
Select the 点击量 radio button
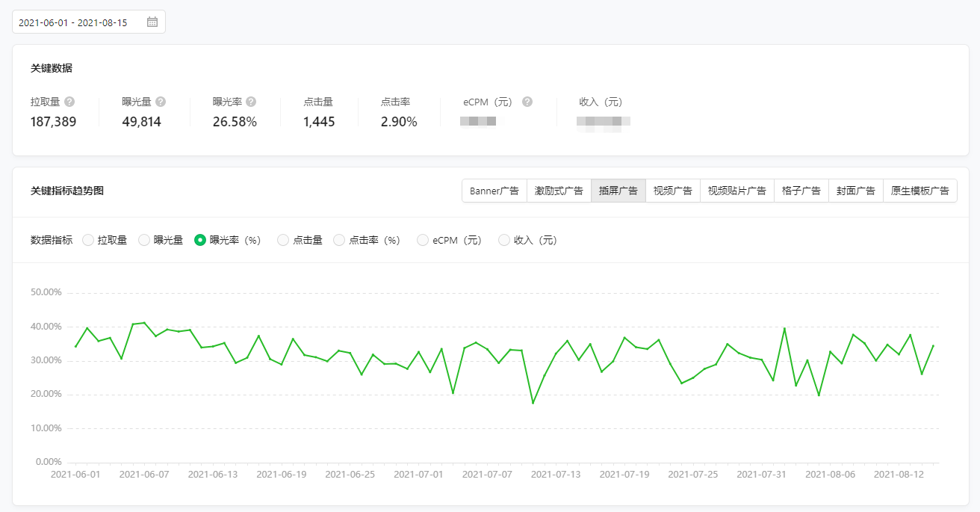(x=283, y=240)
